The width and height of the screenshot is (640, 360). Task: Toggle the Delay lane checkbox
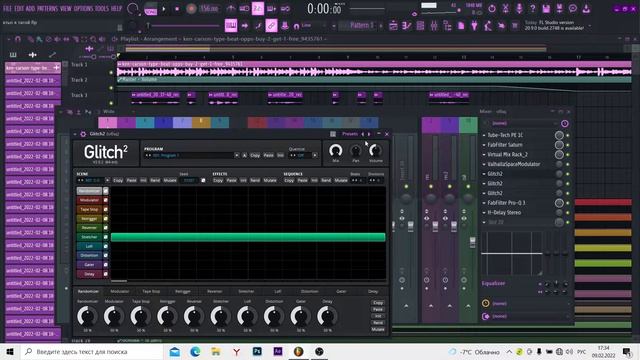[x=106, y=274]
